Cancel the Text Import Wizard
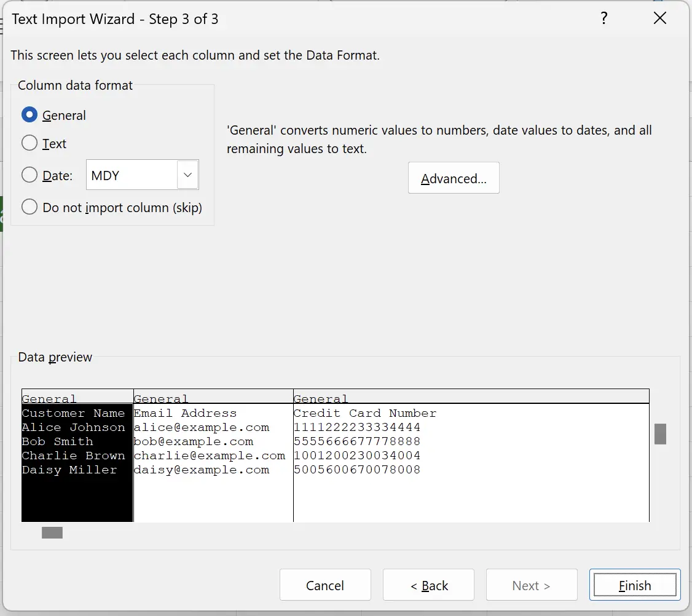Screen dimensions: 692x616 (x=325, y=585)
